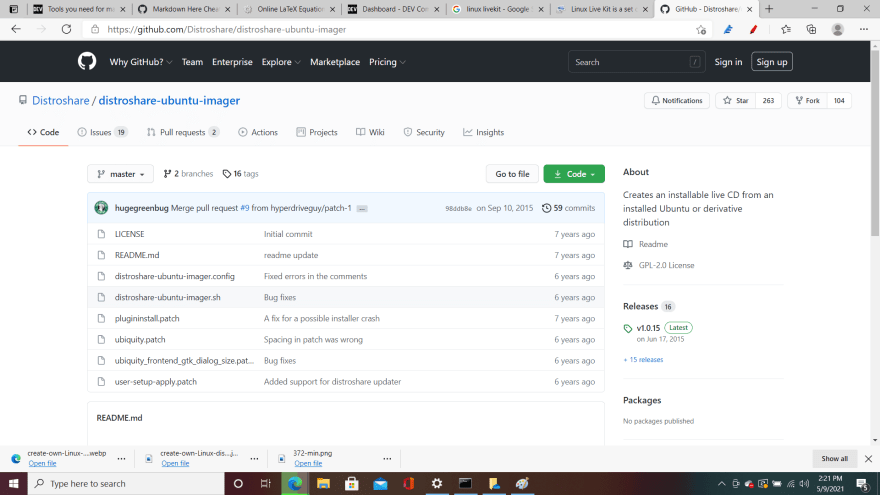
Task: Click Show all downloads button
Action: coord(834,459)
